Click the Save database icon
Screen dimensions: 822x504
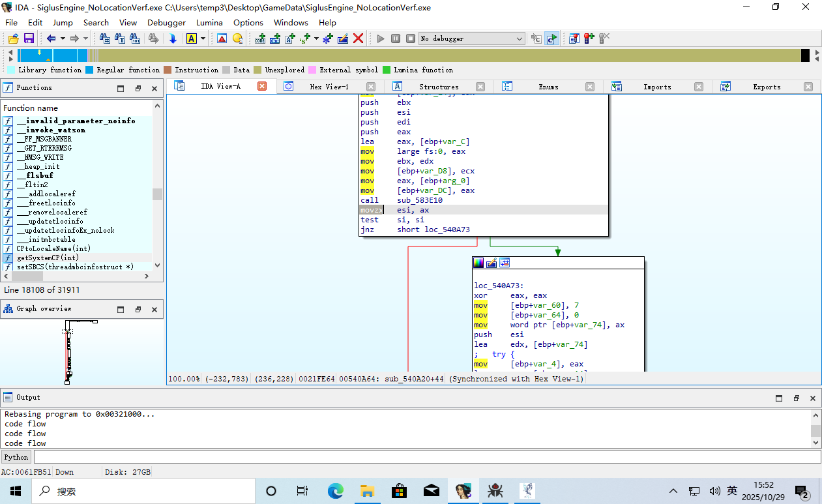pos(29,38)
